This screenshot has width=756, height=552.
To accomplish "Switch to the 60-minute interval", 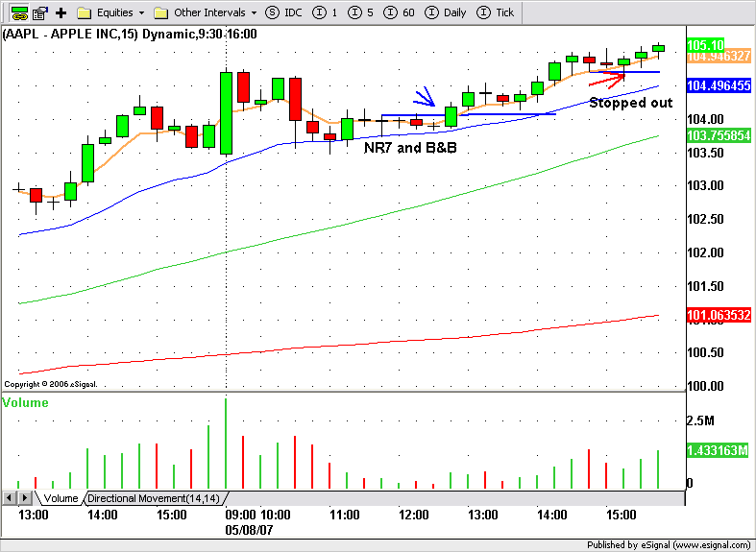I will pos(399,13).
